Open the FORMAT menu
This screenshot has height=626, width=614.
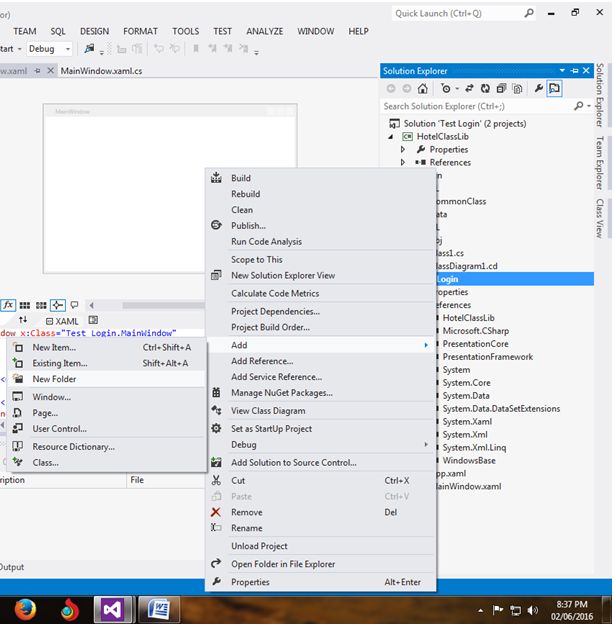pos(140,31)
